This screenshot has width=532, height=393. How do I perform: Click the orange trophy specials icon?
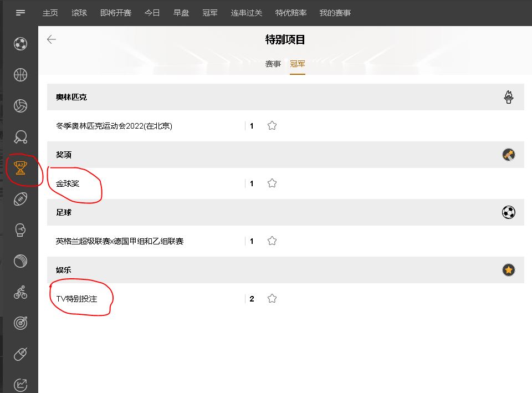click(21, 168)
